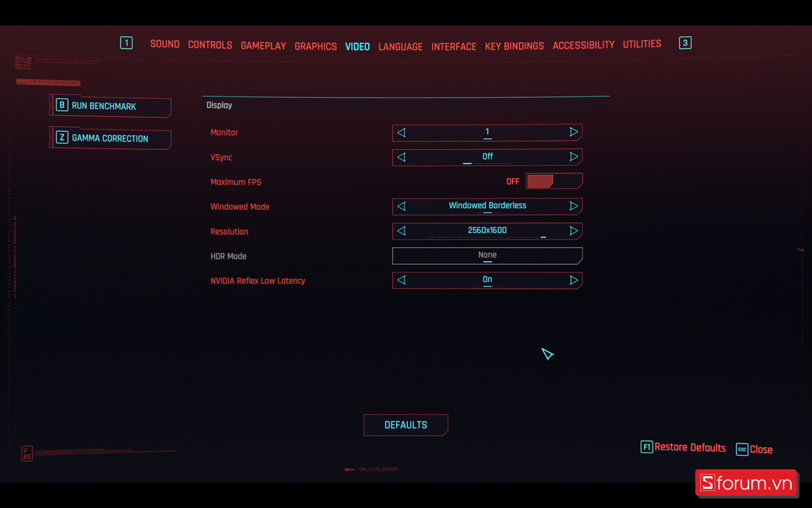
Task: Open the Sound settings tab
Action: tap(164, 44)
